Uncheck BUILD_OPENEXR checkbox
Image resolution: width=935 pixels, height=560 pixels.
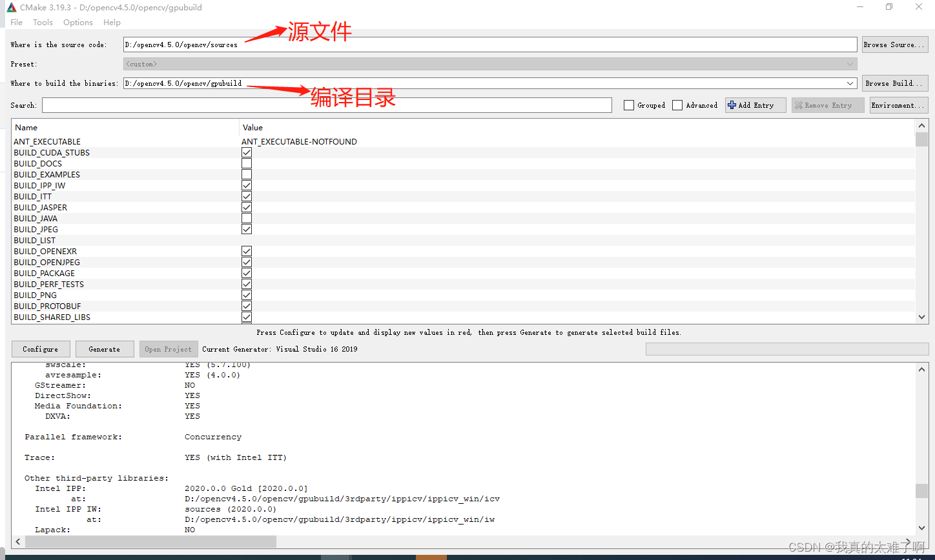247,252
